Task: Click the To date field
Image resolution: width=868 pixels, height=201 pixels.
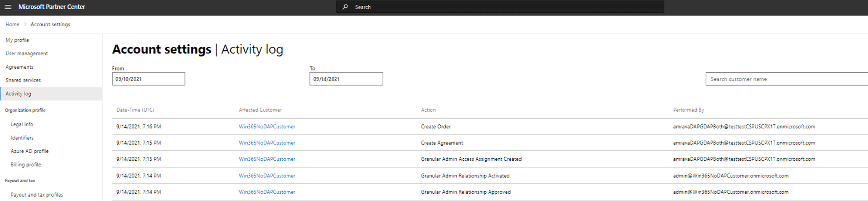Action: click(346, 79)
